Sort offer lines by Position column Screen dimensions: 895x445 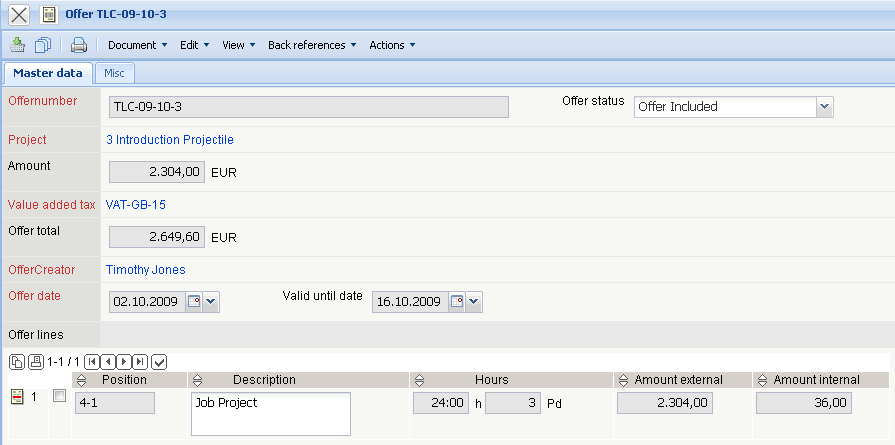[x=81, y=380]
